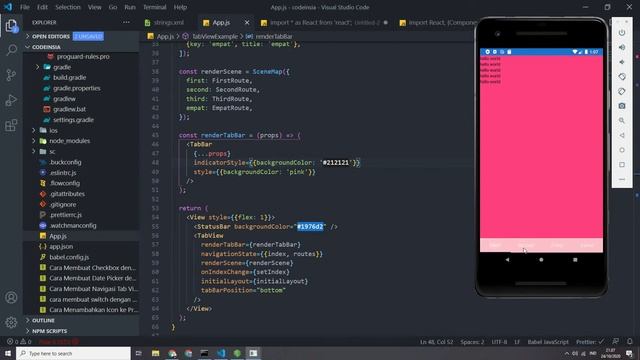Screen dimensions: 640x360
Task: Click the Ln 48, Col 52 status item
Action: coord(437,342)
